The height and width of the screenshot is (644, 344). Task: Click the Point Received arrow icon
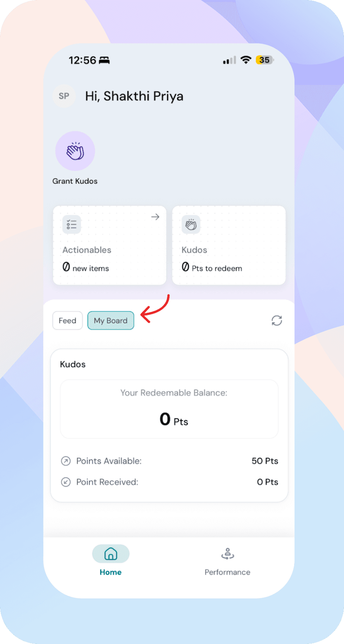coord(66,482)
